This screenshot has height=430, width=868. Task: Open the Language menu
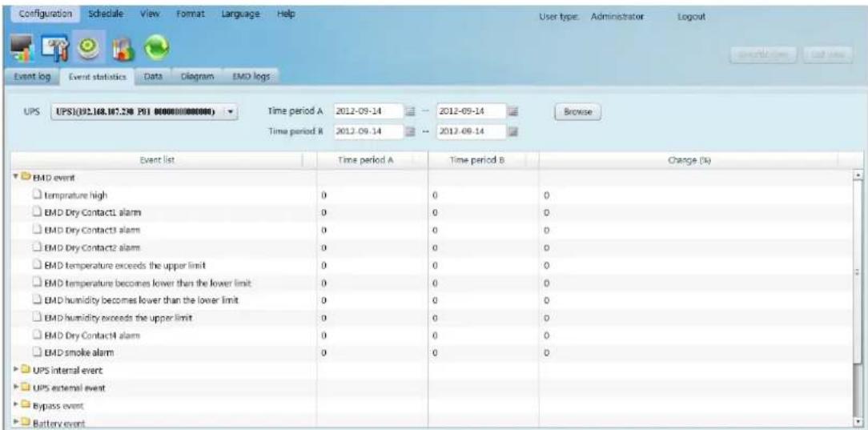pos(241,14)
